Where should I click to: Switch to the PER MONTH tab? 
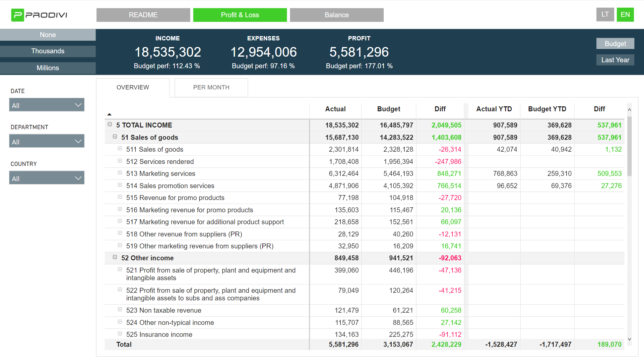[211, 87]
